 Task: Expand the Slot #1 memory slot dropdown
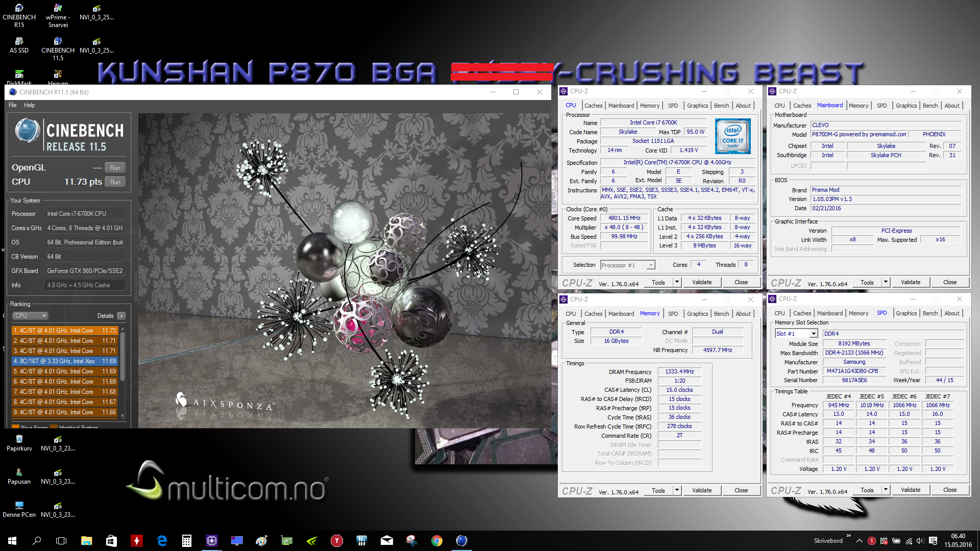coord(814,334)
